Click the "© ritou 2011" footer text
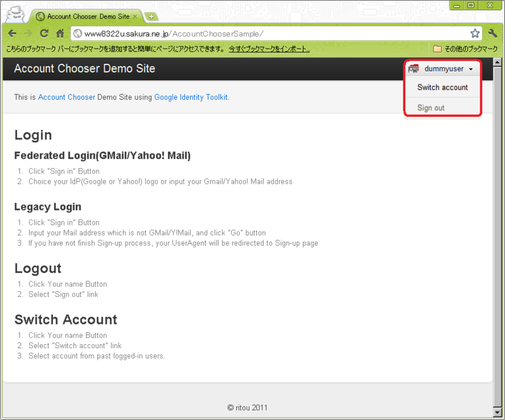Image resolution: width=505 pixels, height=420 pixels. [247, 408]
